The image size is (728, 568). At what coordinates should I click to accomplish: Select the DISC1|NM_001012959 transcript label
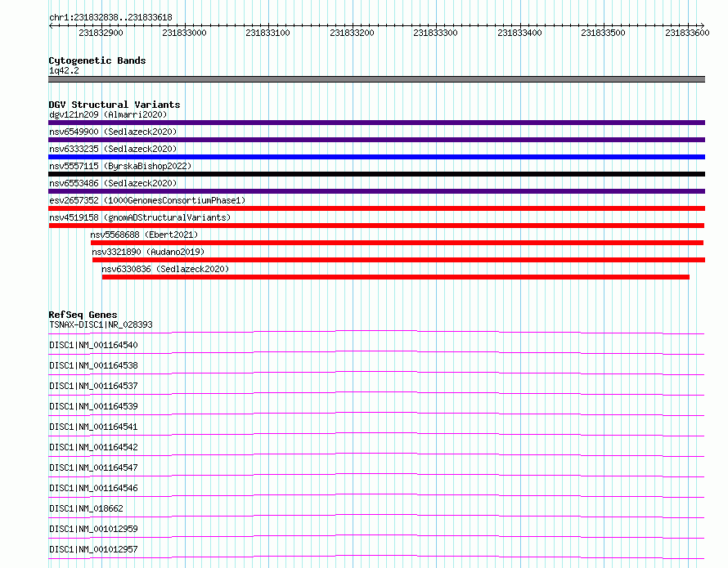(x=93, y=529)
